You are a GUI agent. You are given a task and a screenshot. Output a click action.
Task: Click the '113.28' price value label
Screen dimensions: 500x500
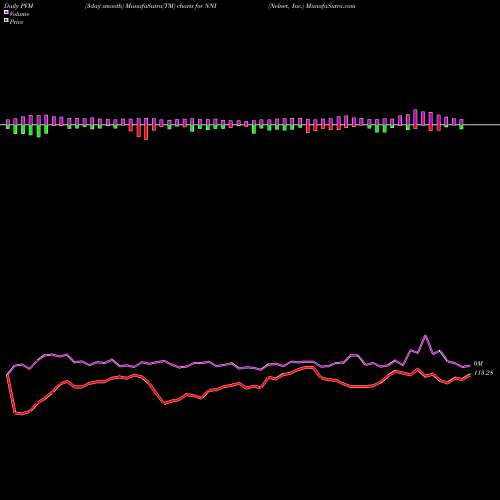click(483, 373)
